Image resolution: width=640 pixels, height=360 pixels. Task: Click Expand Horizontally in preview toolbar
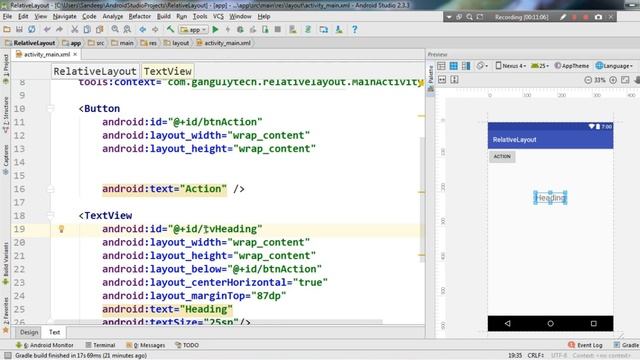[x=442, y=80]
